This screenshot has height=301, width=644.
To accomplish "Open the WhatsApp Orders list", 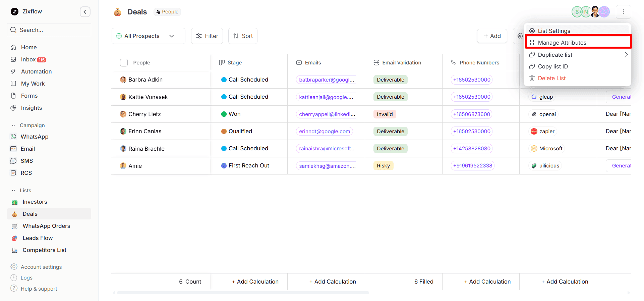I will [46, 226].
